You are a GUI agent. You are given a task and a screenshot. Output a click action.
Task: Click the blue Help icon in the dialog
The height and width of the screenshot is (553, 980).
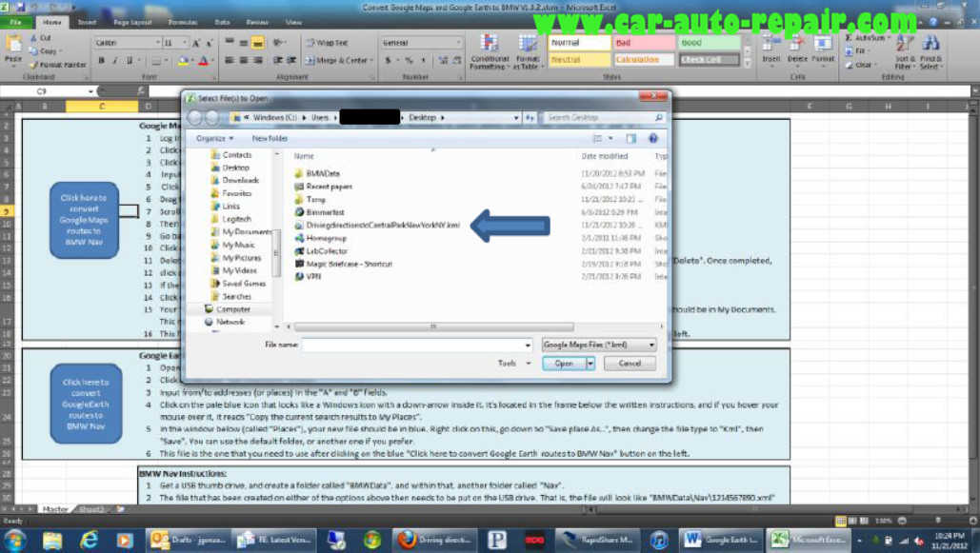[x=653, y=138]
